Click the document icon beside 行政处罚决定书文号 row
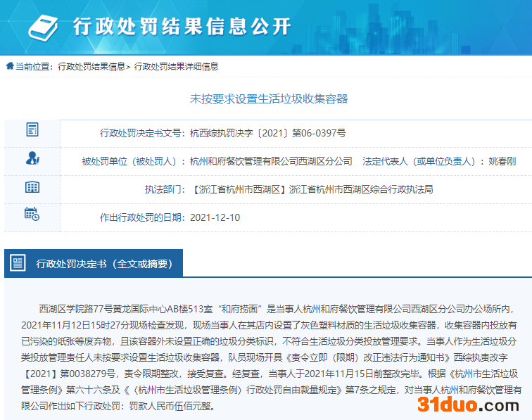532x420 pixels. click(32, 130)
